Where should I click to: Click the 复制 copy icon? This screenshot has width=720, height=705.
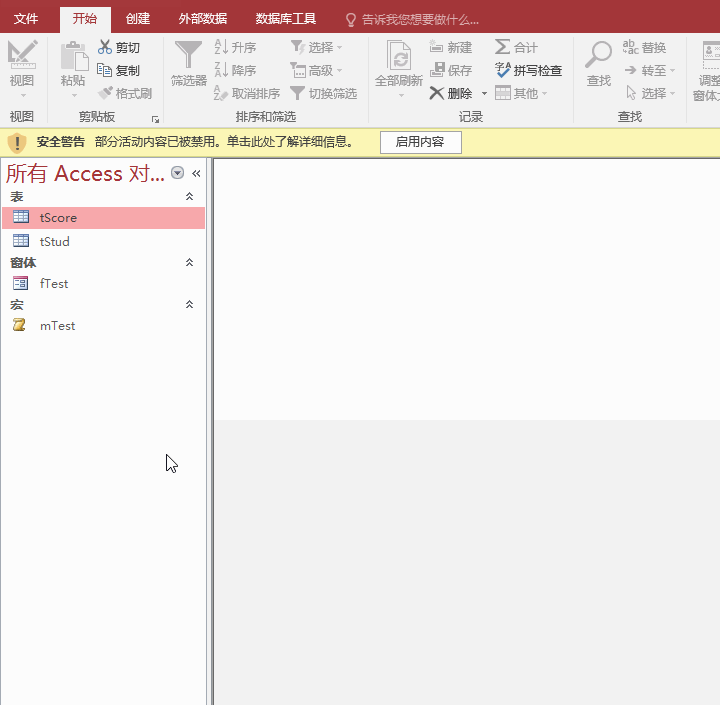click(x=105, y=70)
